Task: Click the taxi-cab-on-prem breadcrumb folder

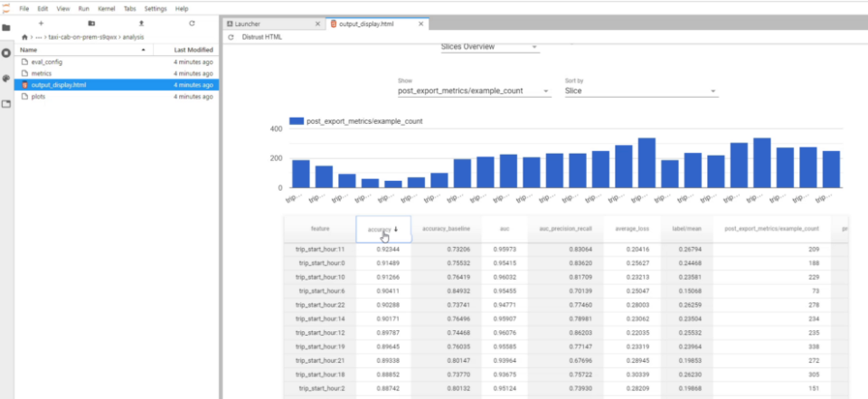Action: point(83,37)
